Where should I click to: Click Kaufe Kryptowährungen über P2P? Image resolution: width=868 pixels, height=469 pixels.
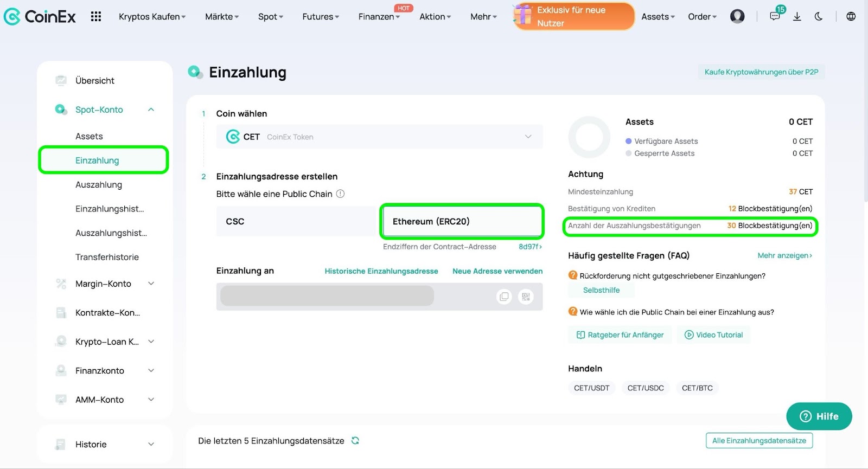coord(761,72)
